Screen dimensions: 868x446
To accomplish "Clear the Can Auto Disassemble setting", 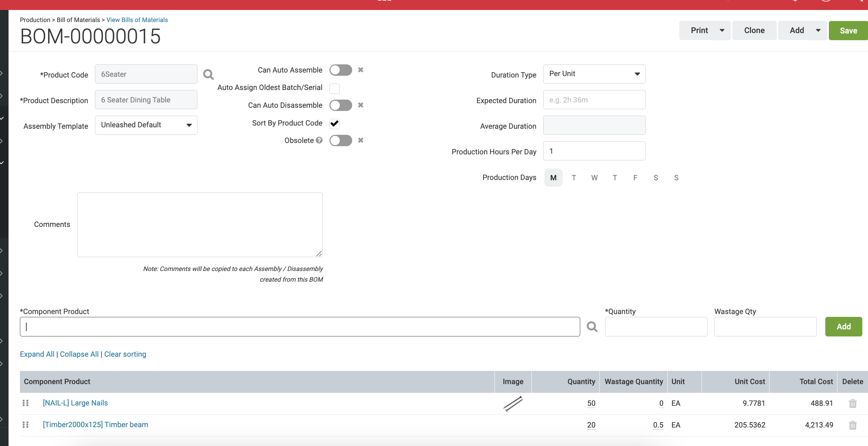I will pyautogui.click(x=360, y=105).
